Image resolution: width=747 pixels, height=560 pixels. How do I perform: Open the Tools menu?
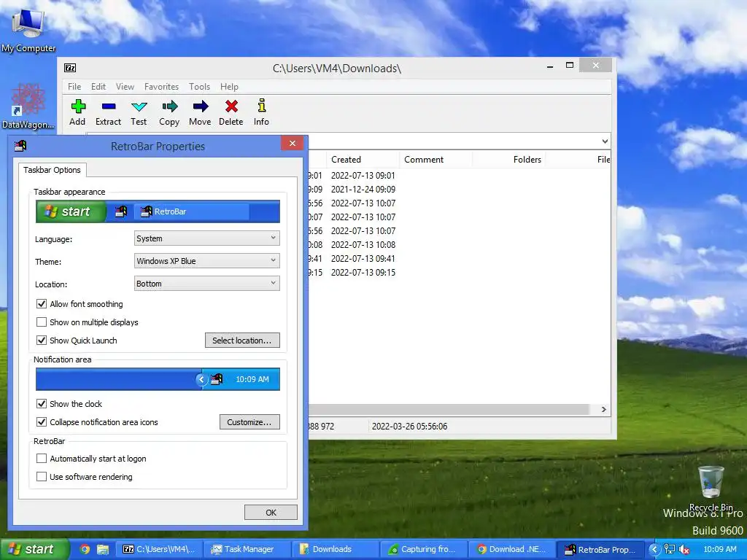(x=199, y=87)
